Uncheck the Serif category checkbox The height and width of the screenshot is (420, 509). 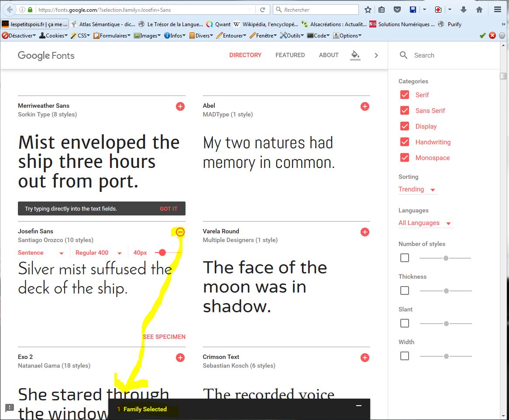click(x=405, y=95)
